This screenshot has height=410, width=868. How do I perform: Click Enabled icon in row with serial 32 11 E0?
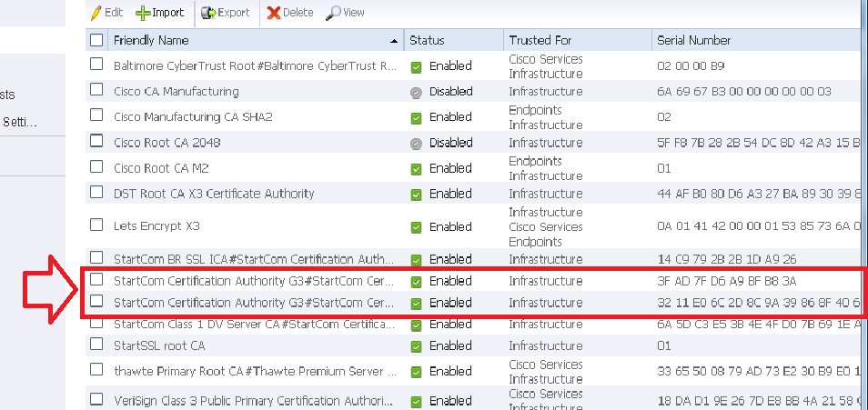coord(417,304)
